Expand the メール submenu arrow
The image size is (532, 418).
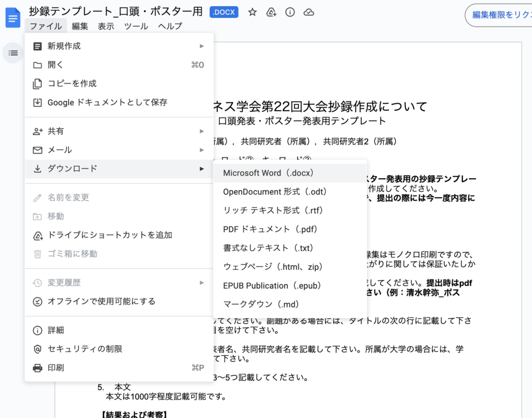(x=202, y=150)
